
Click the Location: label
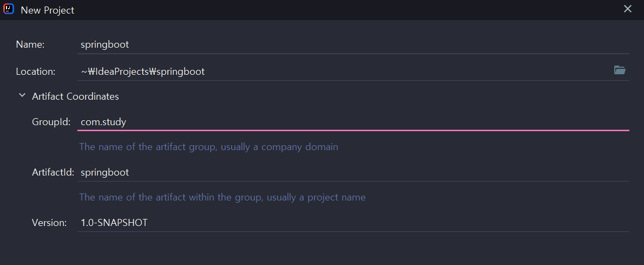pos(36,72)
